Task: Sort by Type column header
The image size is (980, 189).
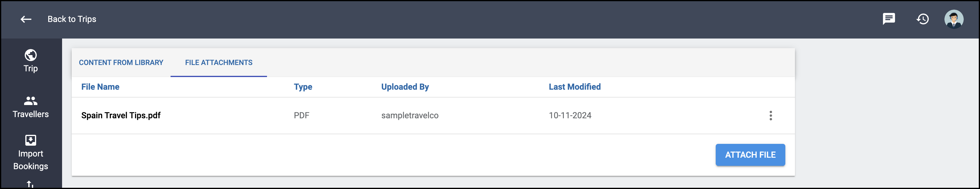Action: pos(303,87)
